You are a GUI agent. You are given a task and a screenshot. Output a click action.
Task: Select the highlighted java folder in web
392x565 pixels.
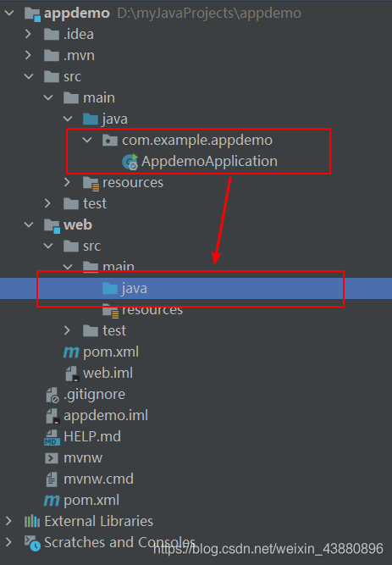pos(196,289)
